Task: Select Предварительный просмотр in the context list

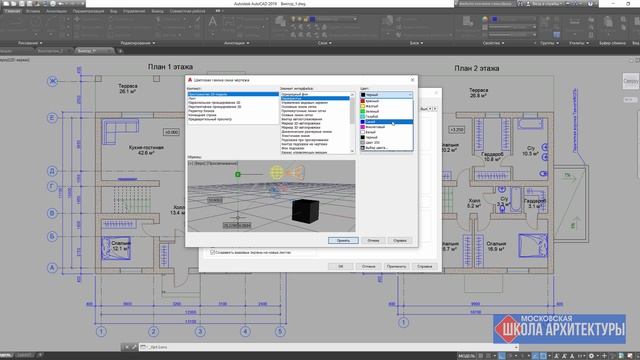Action: (x=233, y=119)
